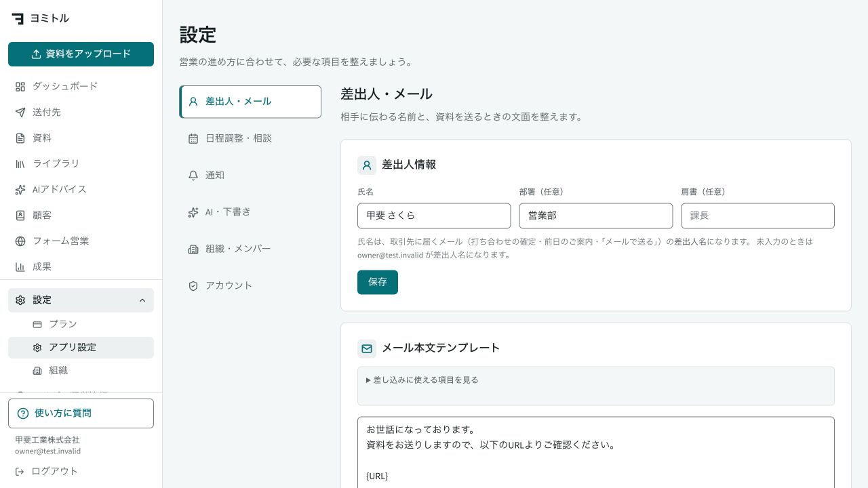Click the プラン card icon
Image resolution: width=868 pixels, height=488 pixels.
click(x=37, y=325)
